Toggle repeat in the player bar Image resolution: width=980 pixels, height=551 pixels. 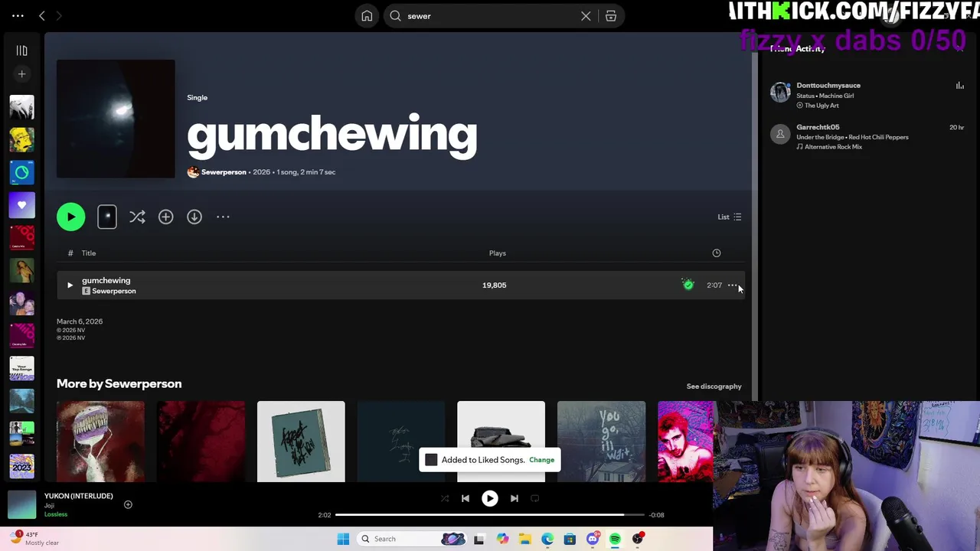point(534,498)
